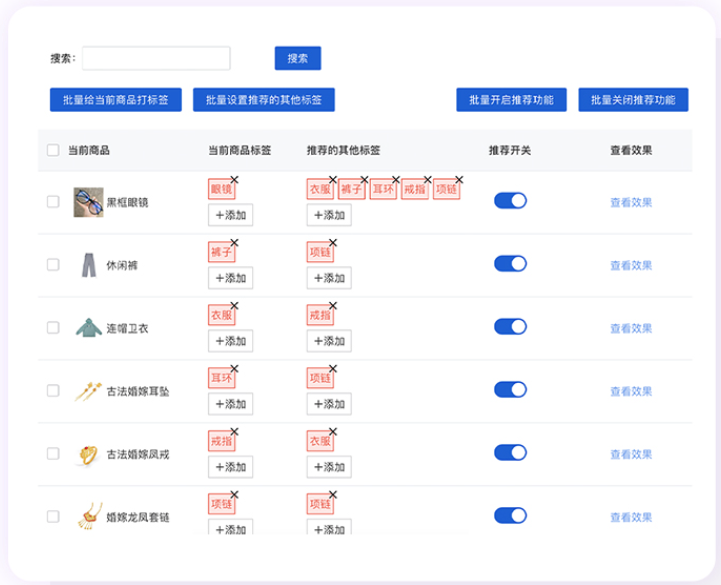Viewport: 721px width, 585px height.
Task: Open 查看效果 link for 古法婚嫁凤戒
Action: coord(631,454)
